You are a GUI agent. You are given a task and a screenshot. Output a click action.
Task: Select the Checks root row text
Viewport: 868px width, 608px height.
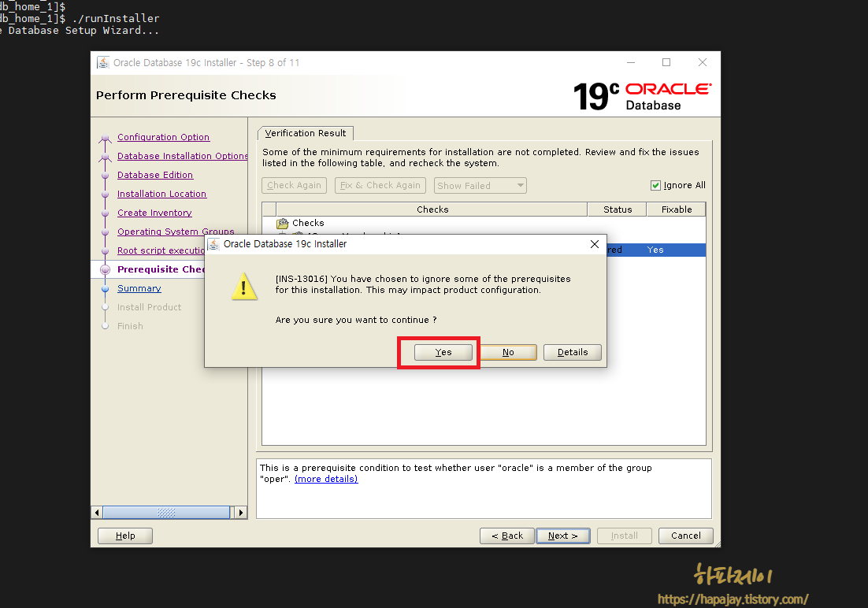308,223
